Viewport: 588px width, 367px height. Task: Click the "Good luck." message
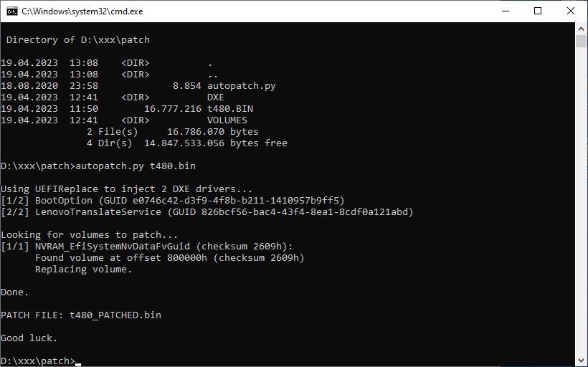[x=29, y=338]
